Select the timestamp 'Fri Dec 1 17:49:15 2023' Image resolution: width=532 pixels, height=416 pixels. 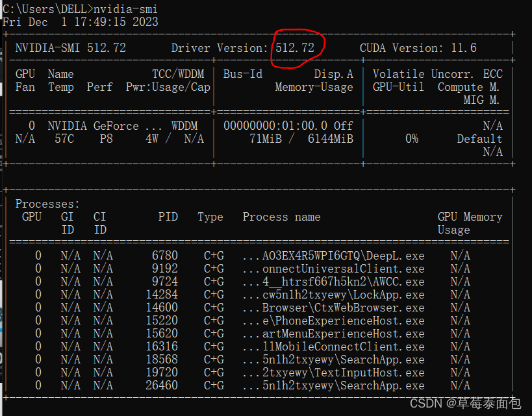[80, 22]
